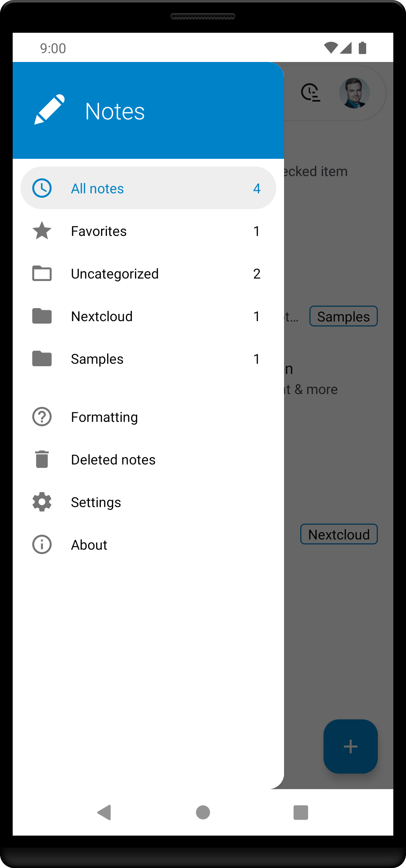Viewport: 406px width, 868px height.
Task: Tap the Nextcloud folder icon
Action: pos(42,316)
